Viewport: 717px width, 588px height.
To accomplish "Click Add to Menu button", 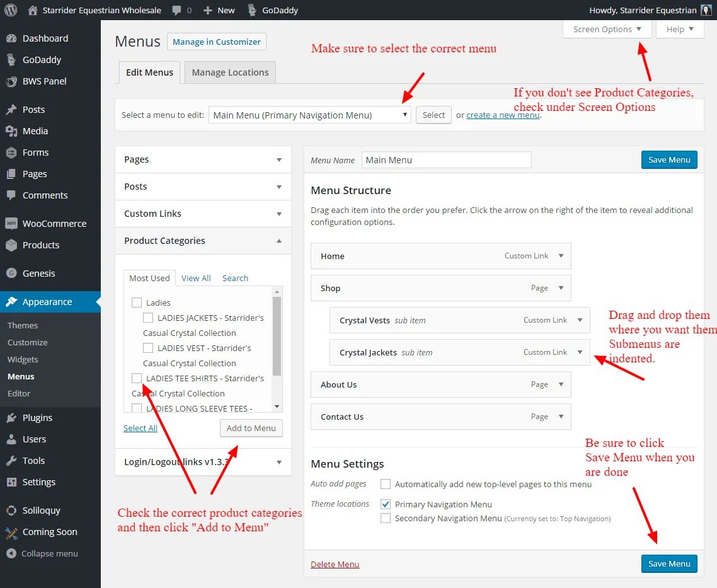I will tap(251, 428).
